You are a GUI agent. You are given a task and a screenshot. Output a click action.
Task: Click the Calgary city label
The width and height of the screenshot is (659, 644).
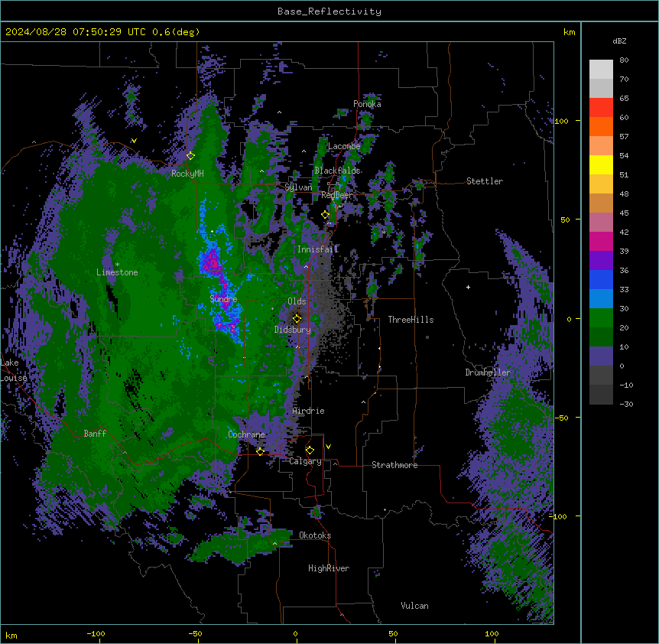pyautogui.click(x=305, y=461)
